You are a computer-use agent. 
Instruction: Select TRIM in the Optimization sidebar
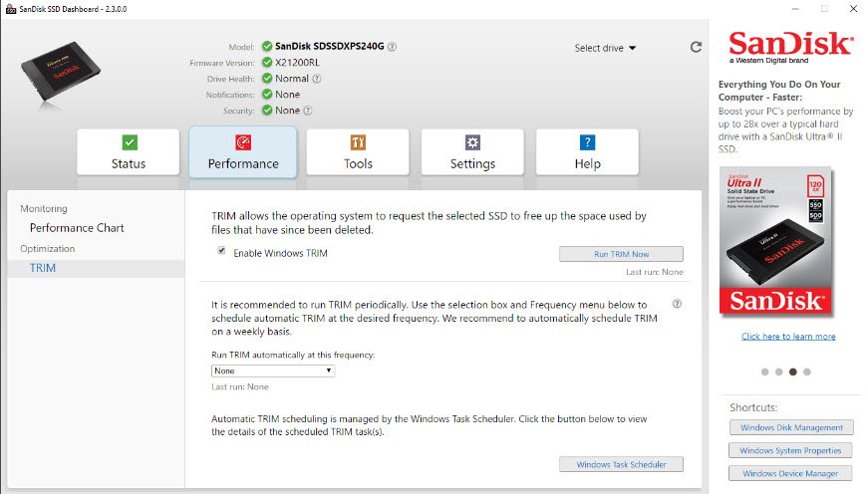point(43,268)
